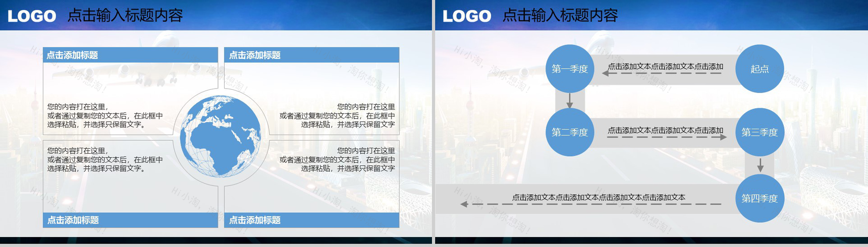The height and width of the screenshot is (247, 868).
Task: Click the upper-left 您的内容打在这里 paragraph
Action: coord(105,115)
